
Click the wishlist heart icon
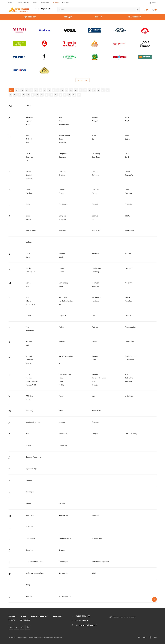pyautogui.click(x=144, y=10)
